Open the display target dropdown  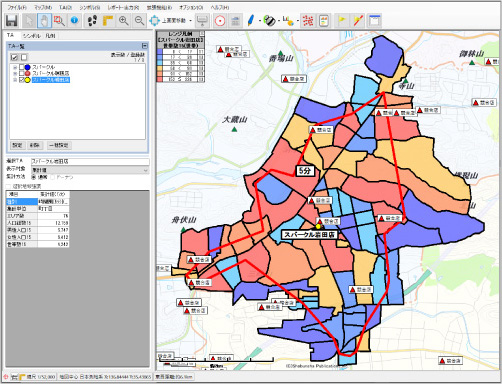(x=90, y=170)
